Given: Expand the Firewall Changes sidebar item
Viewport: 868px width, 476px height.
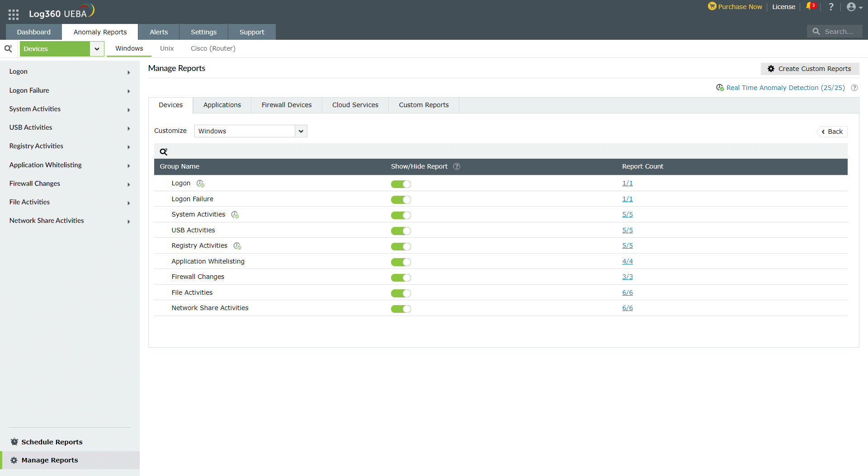Looking at the screenshot, I should pos(129,184).
